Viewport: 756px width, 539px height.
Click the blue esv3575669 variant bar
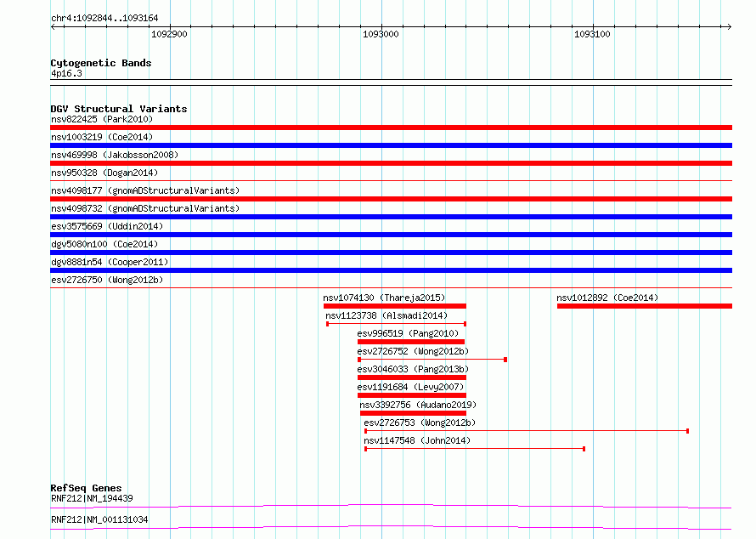pos(391,235)
